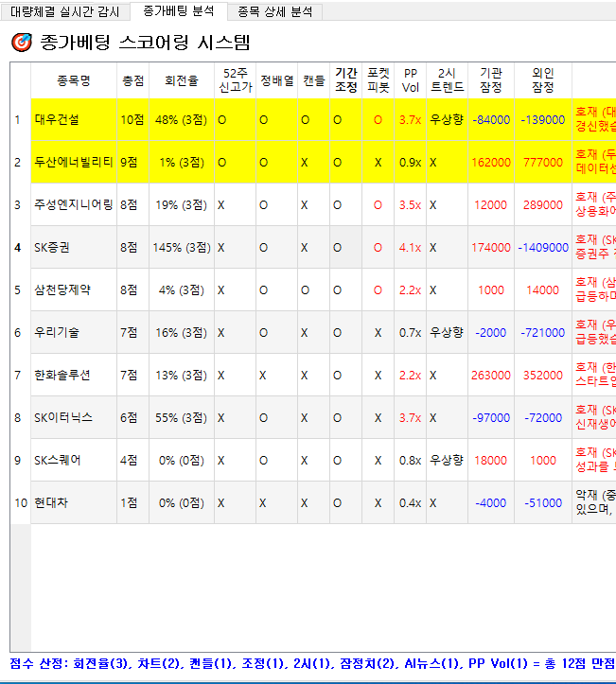Select the 삼천당제약 stock name cell

point(74,290)
